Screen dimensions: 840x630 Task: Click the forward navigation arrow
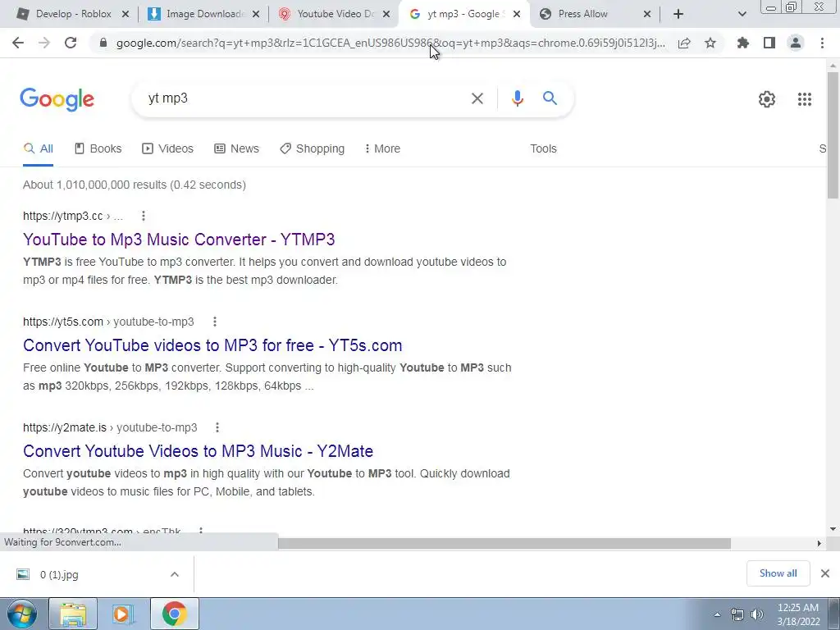coord(44,43)
